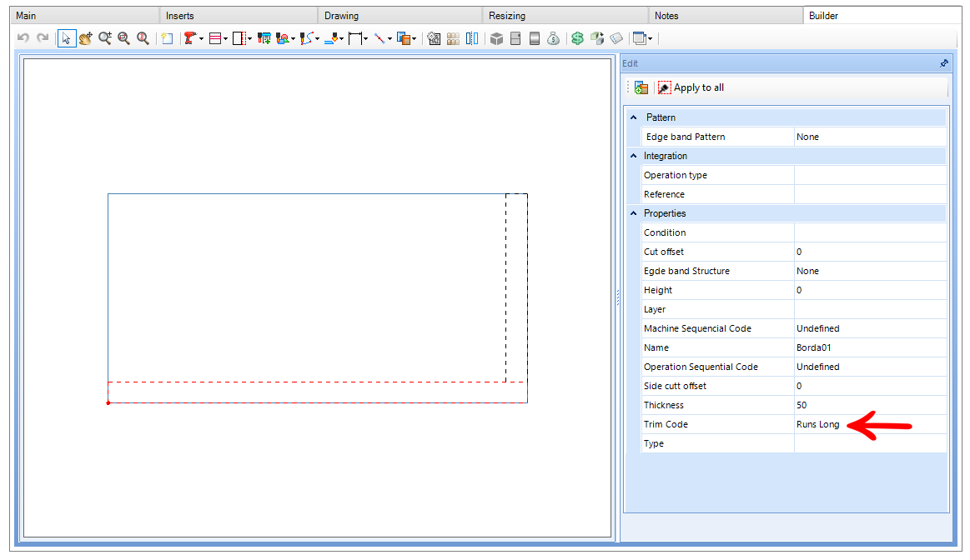The height and width of the screenshot is (560, 970).
Task: Click the zoom-to-fit magnifier icon
Action: point(123,38)
